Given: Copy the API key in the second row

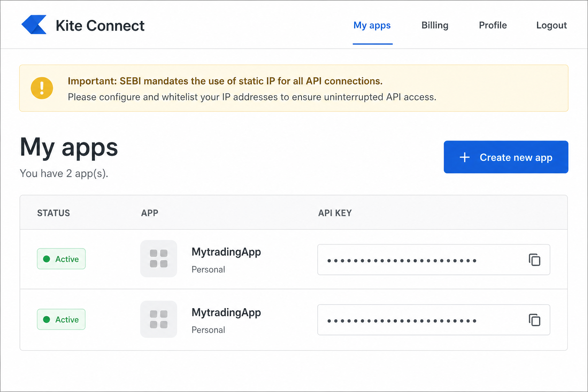Looking at the screenshot, I should (x=534, y=320).
